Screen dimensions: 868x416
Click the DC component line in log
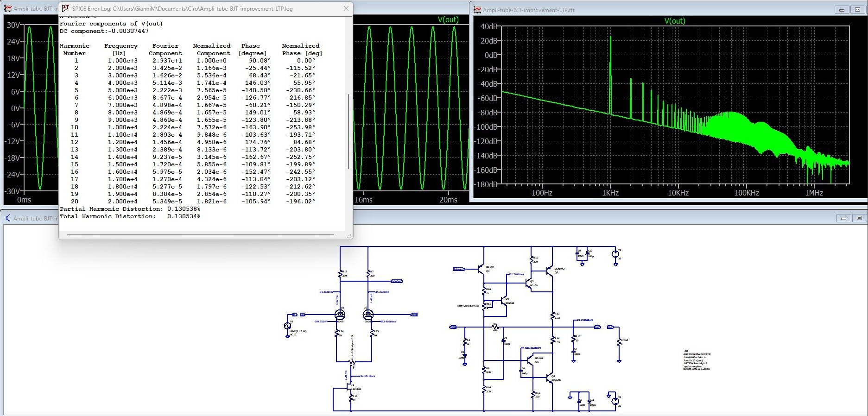(x=104, y=31)
